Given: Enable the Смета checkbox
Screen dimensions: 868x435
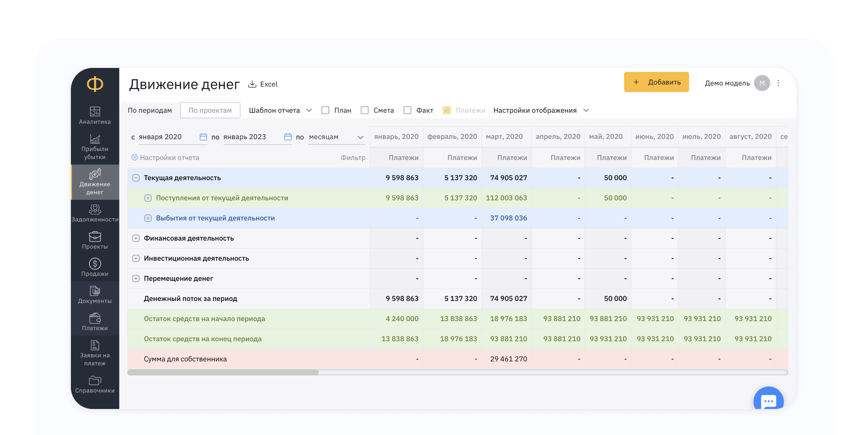Looking at the screenshot, I should (x=365, y=110).
